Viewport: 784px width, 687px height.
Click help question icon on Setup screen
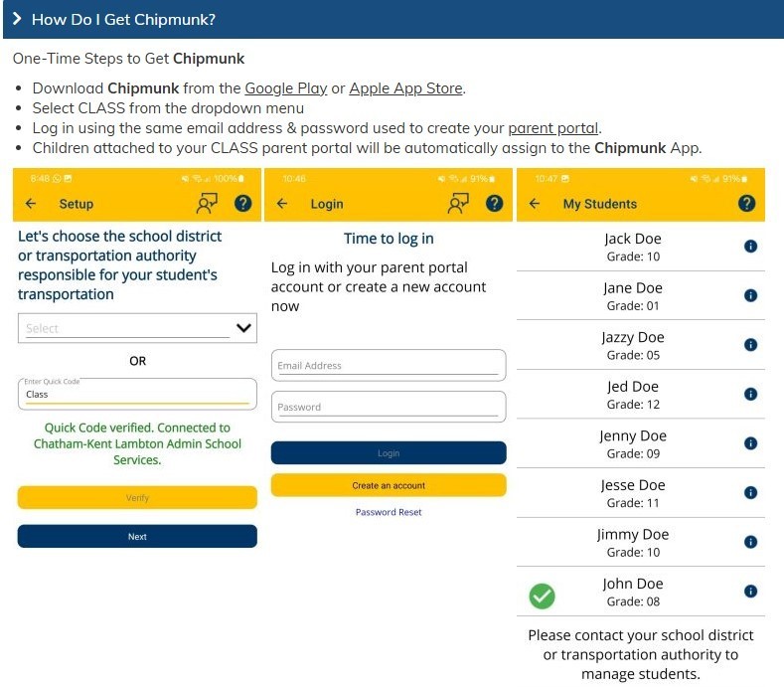[x=243, y=203]
